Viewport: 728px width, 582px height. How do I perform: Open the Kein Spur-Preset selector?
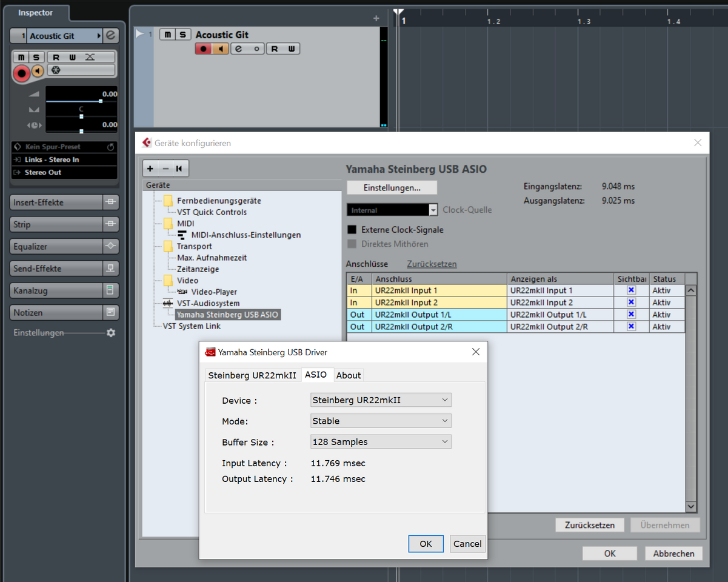pos(64,147)
